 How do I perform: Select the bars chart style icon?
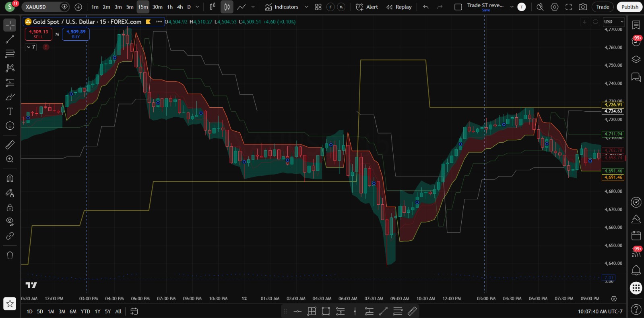[x=213, y=7]
